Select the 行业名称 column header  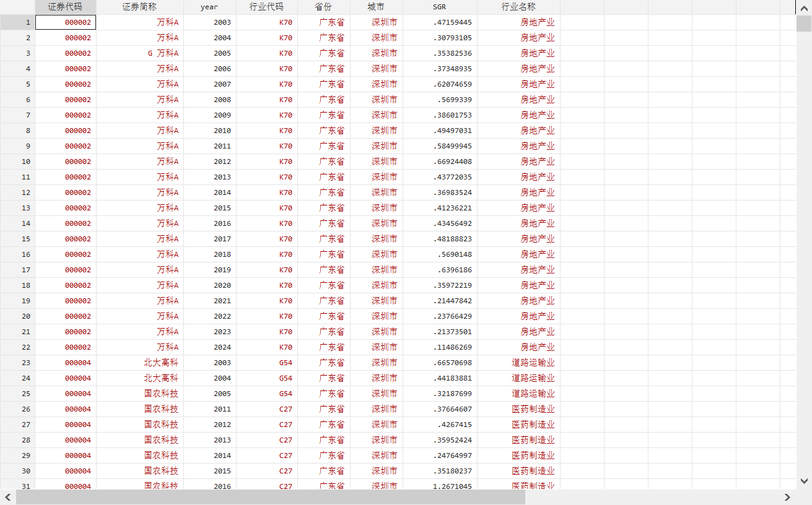[x=519, y=7]
